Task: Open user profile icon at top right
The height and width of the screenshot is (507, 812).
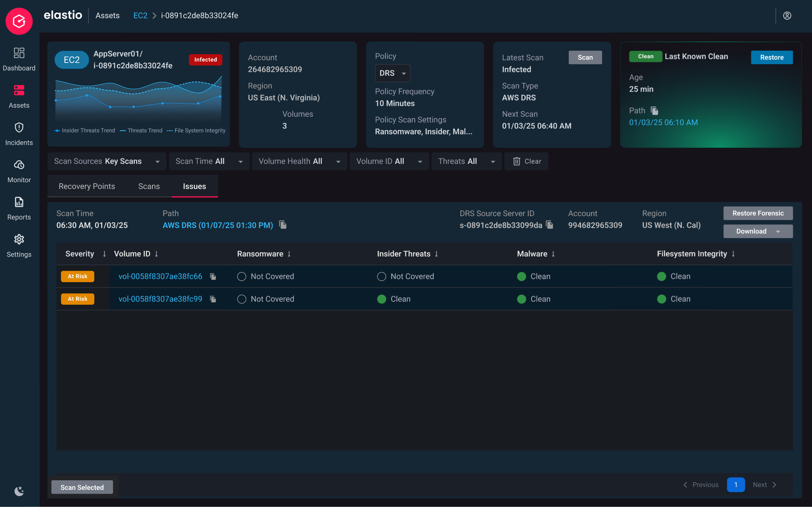Action: click(x=787, y=16)
